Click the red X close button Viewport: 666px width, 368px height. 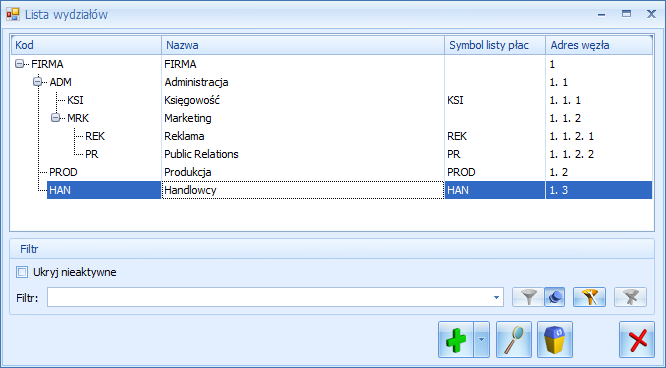point(637,340)
